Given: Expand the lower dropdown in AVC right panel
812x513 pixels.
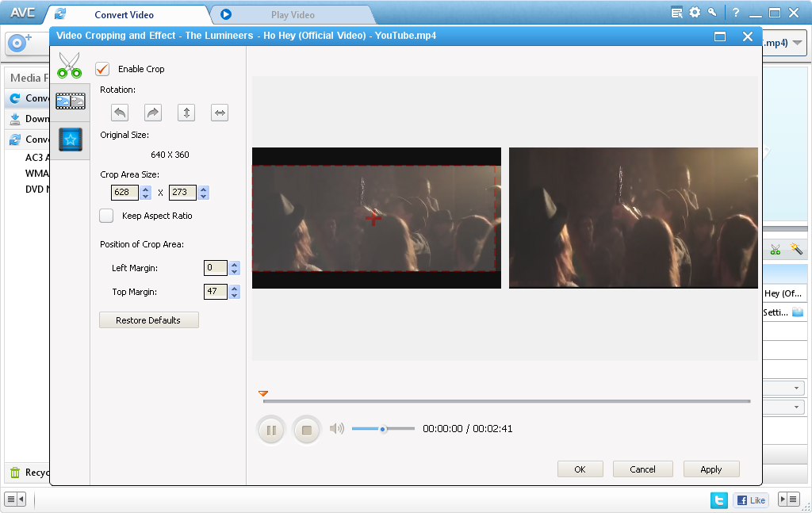Looking at the screenshot, I should point(796,407).
